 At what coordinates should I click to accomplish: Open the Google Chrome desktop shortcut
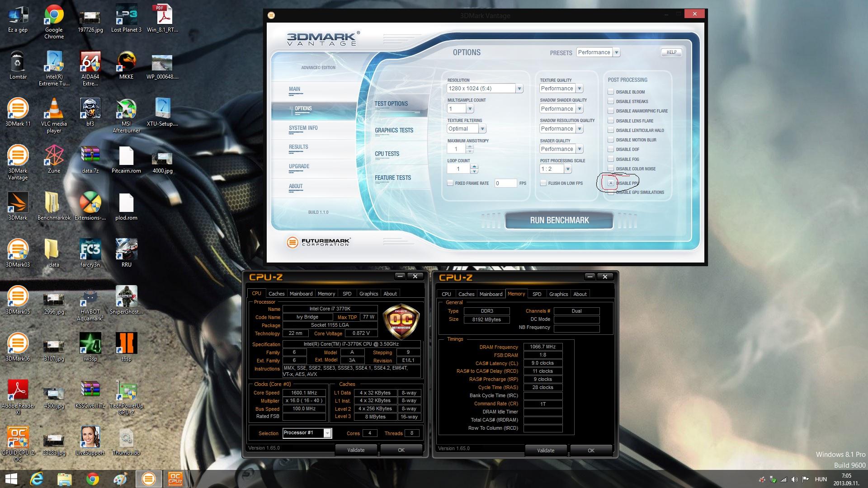[x=54, y=21]
